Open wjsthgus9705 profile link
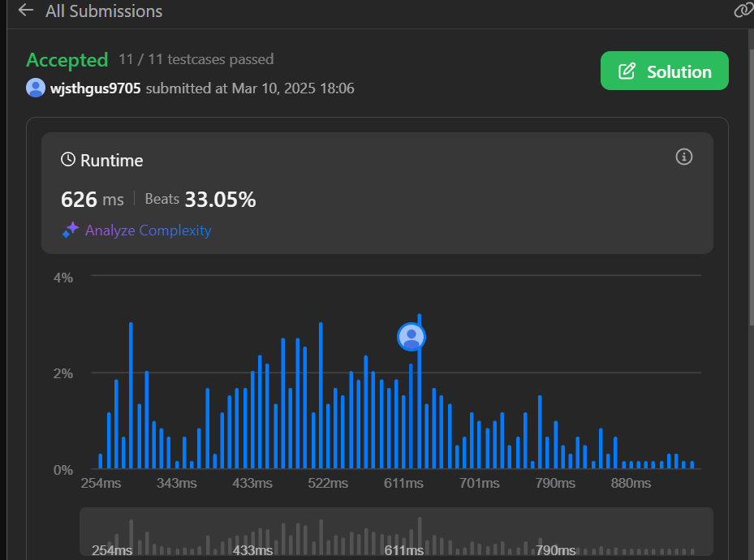 pos(95,88)
